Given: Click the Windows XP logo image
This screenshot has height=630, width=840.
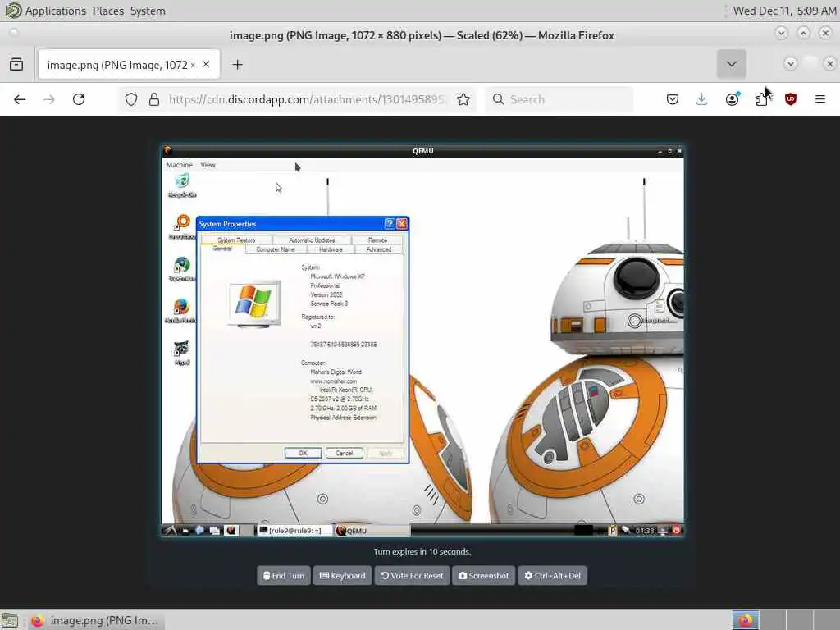Looking at the screenshot, I should [x=254, y=303].
